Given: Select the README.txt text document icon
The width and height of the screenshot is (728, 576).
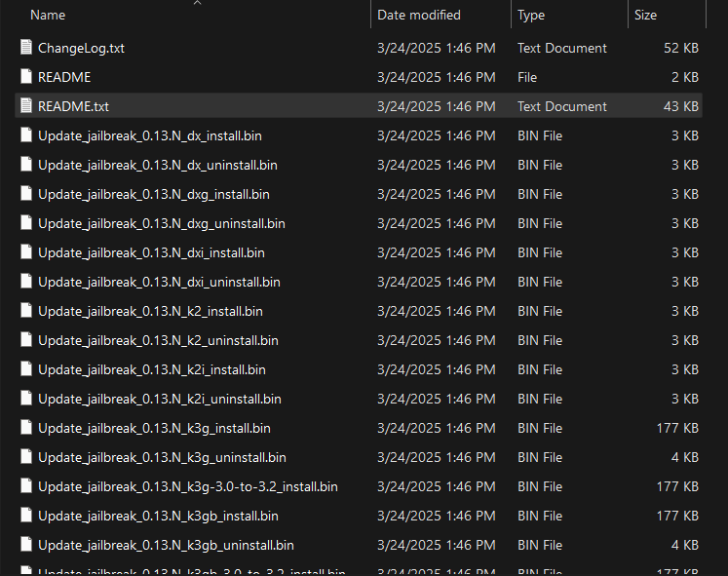Looking at the screenshot, I should pos(26,106).
